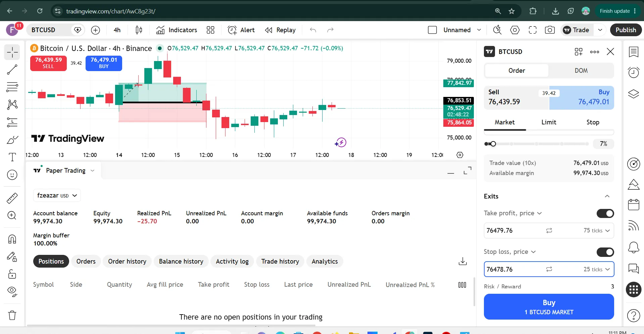Click the Publish button
This screenshot has width=644, height=334.
[626, 30]
